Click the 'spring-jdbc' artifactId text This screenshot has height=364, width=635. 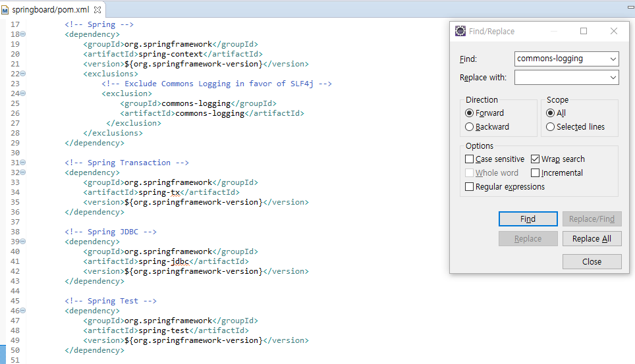click(x=163, y=261)
